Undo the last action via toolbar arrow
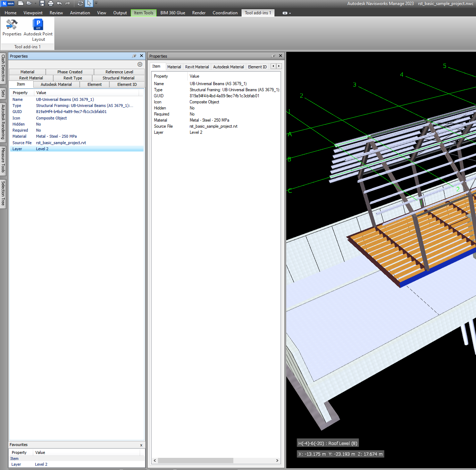This screenshot has height=470, width=476. tap(59, 3)
